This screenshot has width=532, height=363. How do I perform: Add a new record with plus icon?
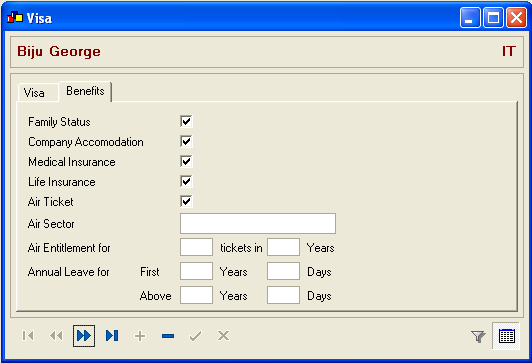tap(140, 336)
